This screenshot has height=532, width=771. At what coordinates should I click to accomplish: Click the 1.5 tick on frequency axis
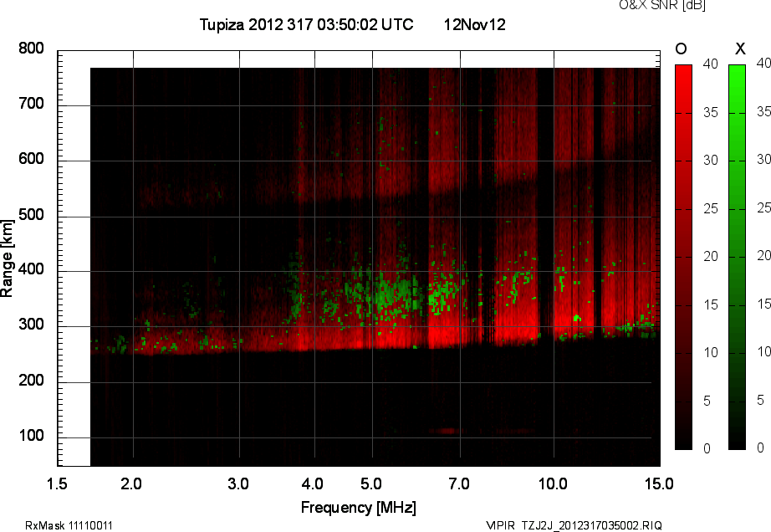click(58, 483)
